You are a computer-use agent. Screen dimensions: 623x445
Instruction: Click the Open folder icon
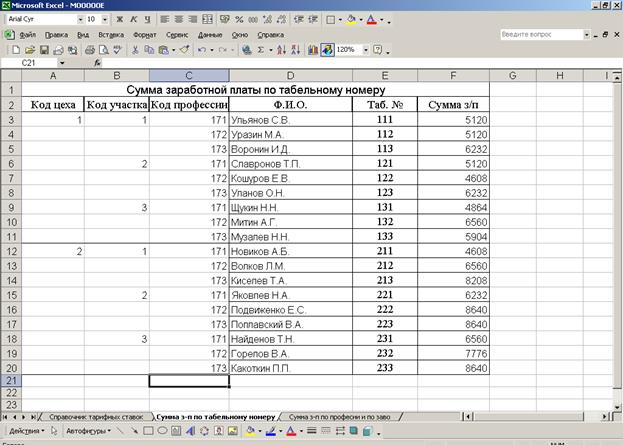coord(31,49)
